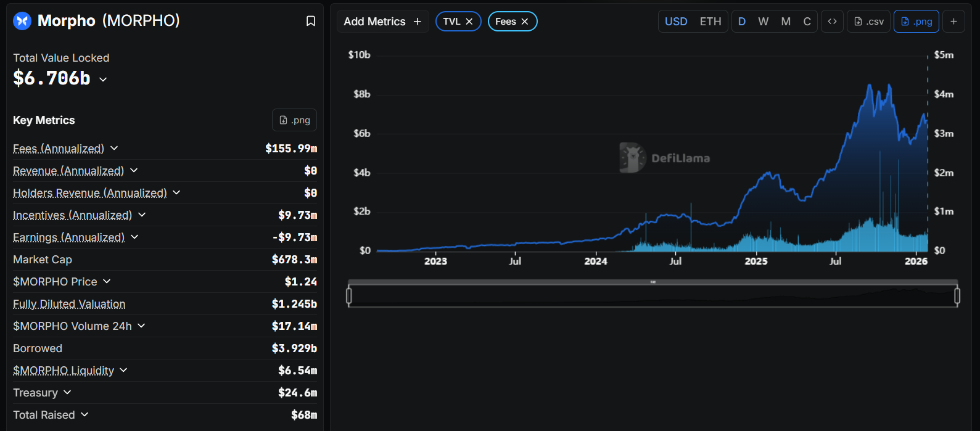Download chart data as .csv
The image size is (980, 431).
[x=868, y=22]
